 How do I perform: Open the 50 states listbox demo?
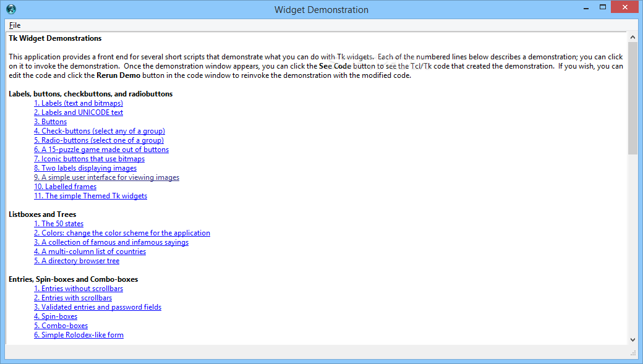(59, 224)
